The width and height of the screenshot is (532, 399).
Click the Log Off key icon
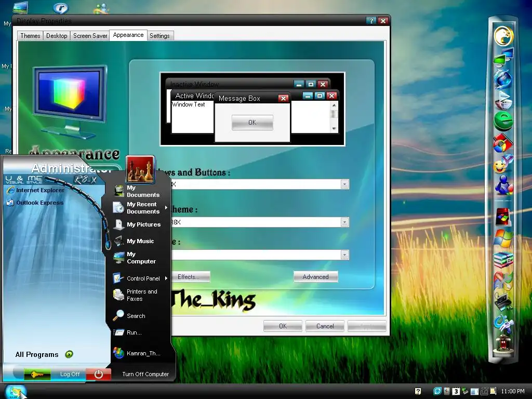tap(37, 374)
